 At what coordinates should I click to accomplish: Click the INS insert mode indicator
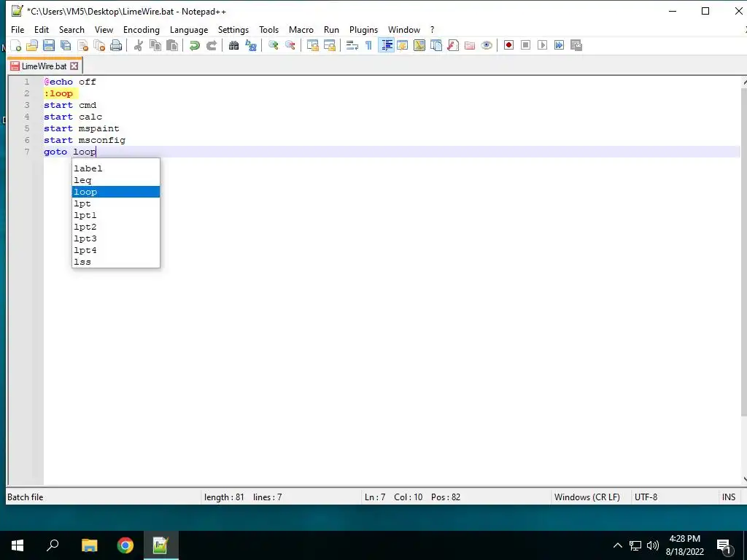[729, 497]
